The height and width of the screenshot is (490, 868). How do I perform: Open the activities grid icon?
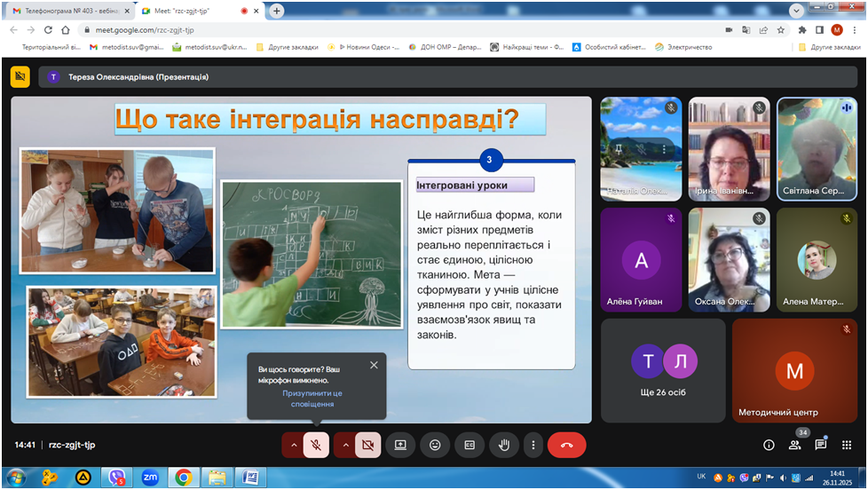[x=846, y=445]
